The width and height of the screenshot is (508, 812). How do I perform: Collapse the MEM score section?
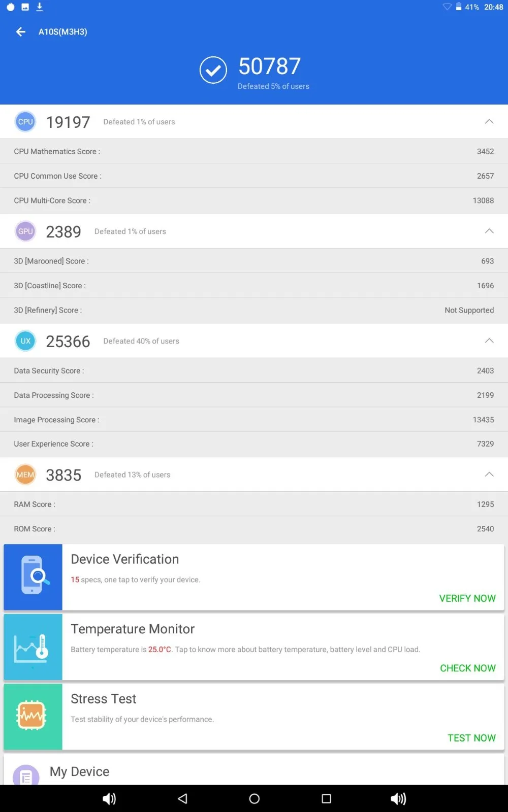tap(489, 475)
